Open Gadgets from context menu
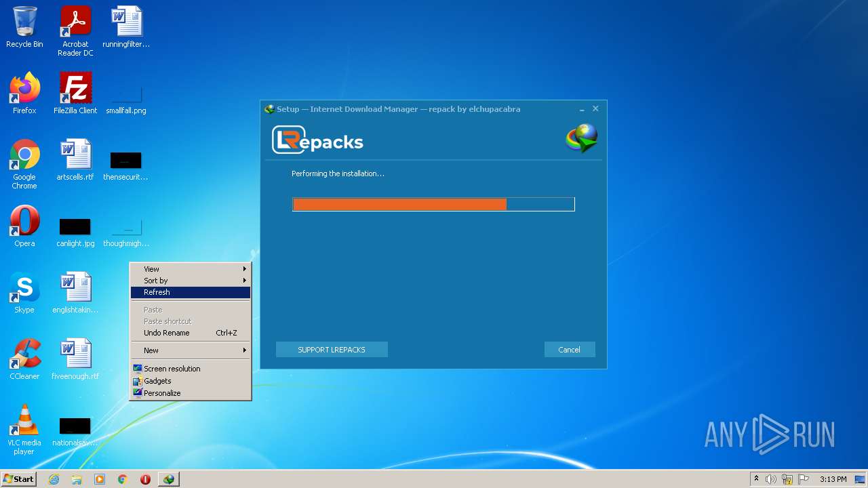This screenshot has height=488, width=868. (191, 381)
